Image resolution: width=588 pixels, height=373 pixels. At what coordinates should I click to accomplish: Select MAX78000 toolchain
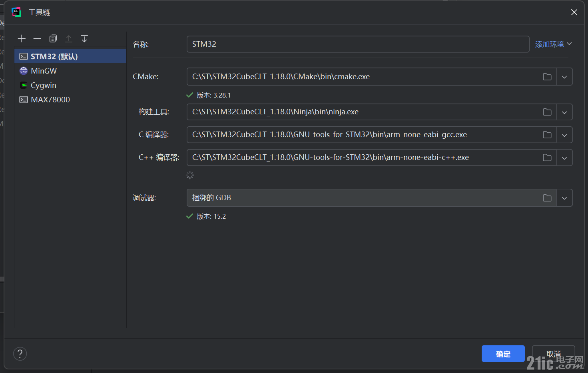tap(70, 100)
